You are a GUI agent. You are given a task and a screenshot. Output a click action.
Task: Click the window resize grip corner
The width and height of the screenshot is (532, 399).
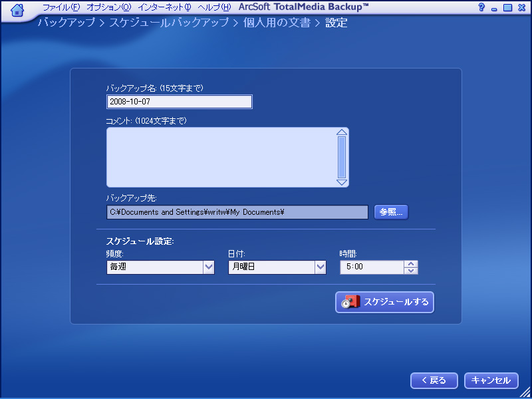[x=526, y=393]
